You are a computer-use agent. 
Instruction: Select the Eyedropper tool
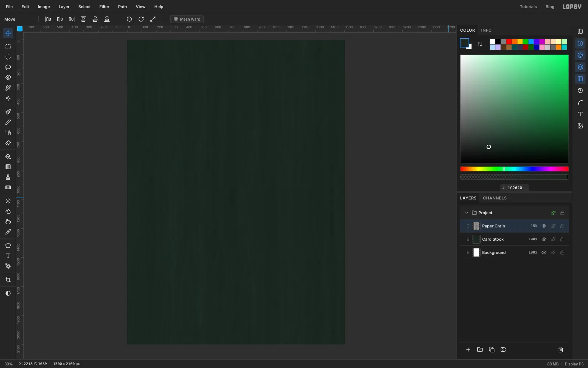coord(8,232)
